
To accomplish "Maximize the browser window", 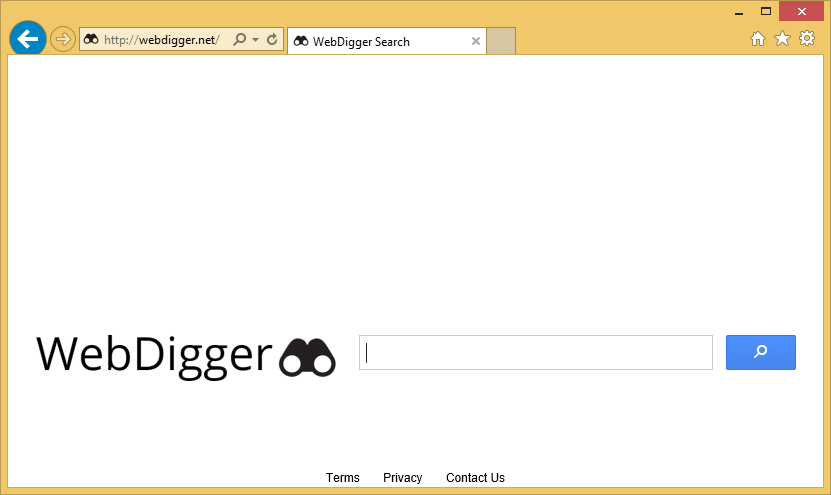I will pyautogui.click(x=766, y=11).
